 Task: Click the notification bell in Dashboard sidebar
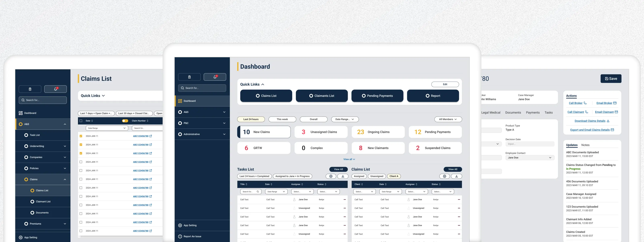point(215,77)
